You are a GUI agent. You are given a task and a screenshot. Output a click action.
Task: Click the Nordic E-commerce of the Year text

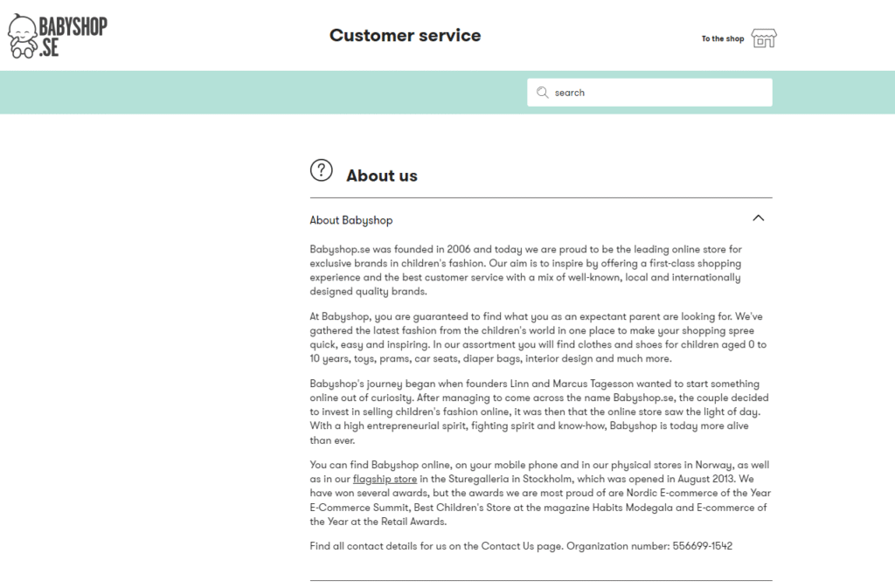698,493
